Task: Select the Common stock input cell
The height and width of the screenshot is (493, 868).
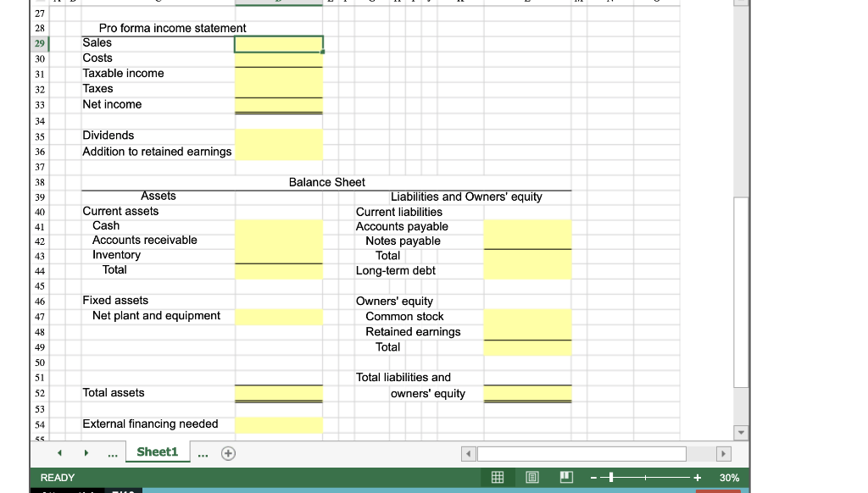Action: coord(527,317)
